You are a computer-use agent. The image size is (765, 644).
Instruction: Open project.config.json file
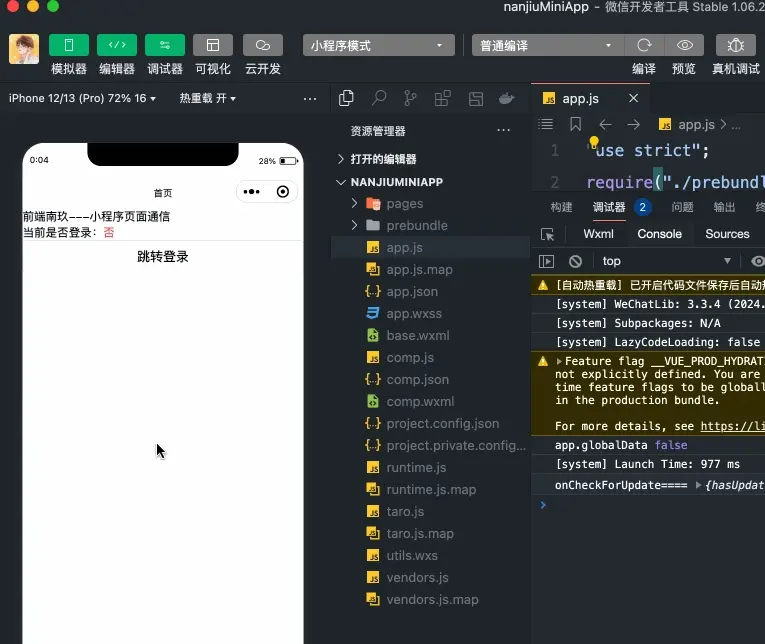(432, 423)
